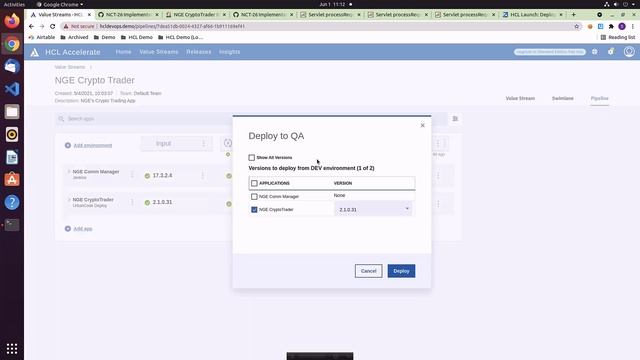Click the search magnifier icon in Search apps
This screenshot has width=640, height=360.
tap(61, 119)
